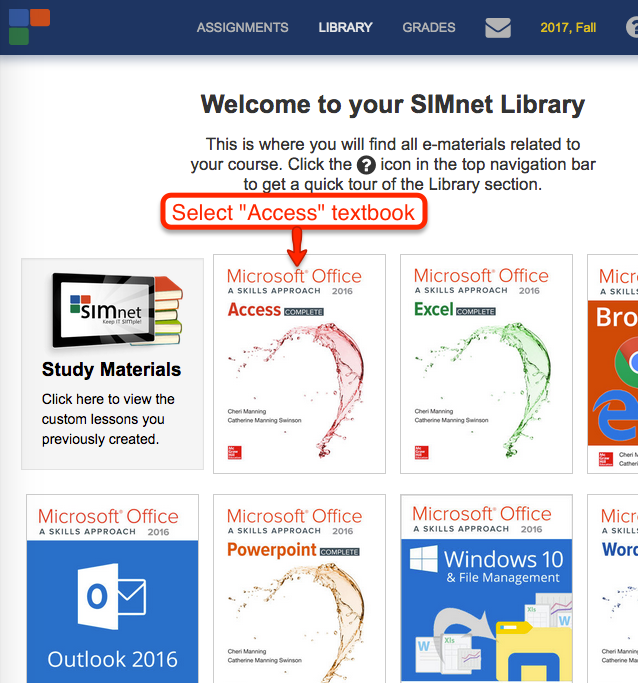Click the orange "Powerpoint" title text

pyautogui.click(x=272, y=550)
